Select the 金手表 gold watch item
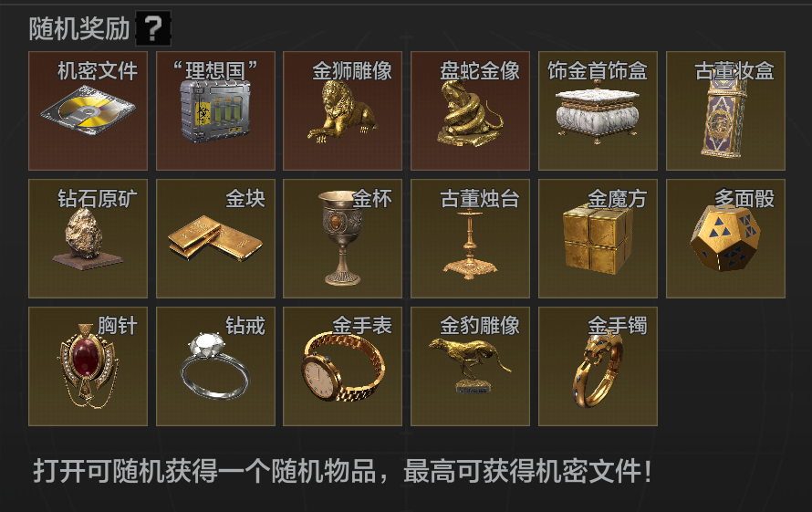This screenshot has width=812, height=512. point(343,366)
